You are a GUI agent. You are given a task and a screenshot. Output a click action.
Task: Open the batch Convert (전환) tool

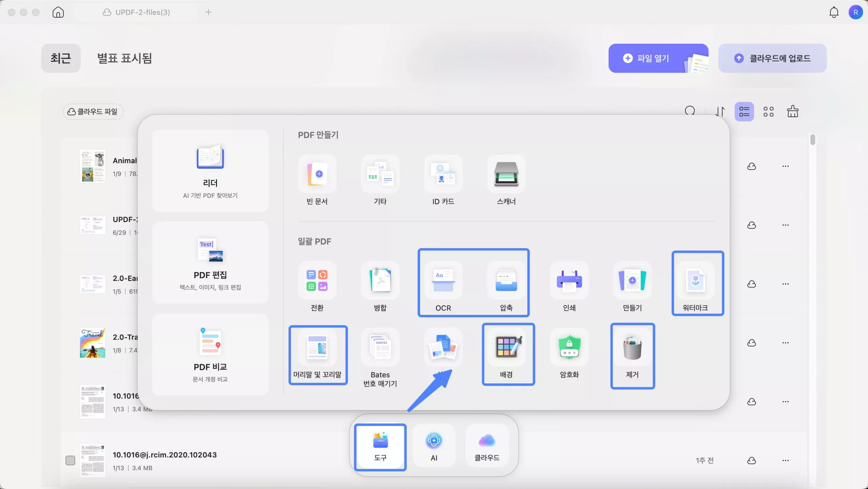point(317,281)
